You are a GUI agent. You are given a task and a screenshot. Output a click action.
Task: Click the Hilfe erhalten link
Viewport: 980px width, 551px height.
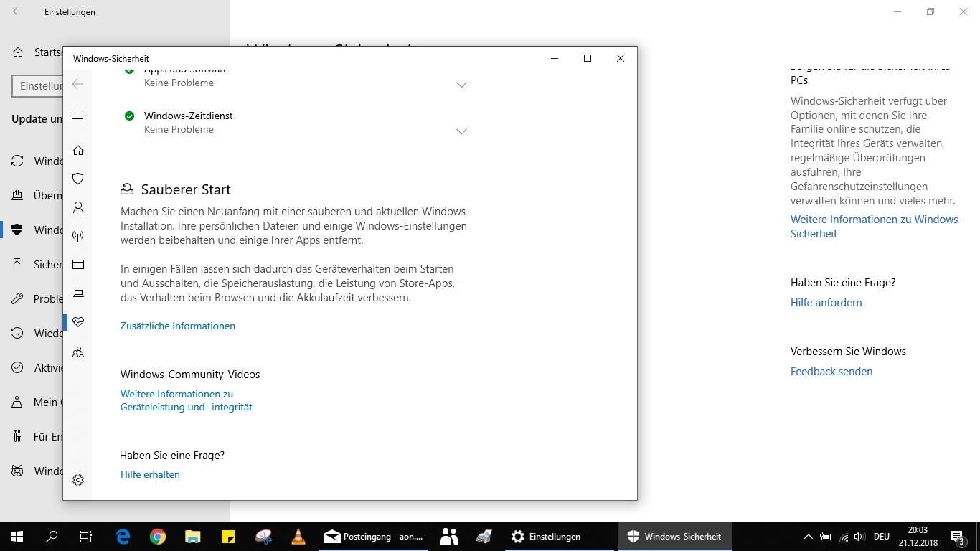(x=150, y=474)
